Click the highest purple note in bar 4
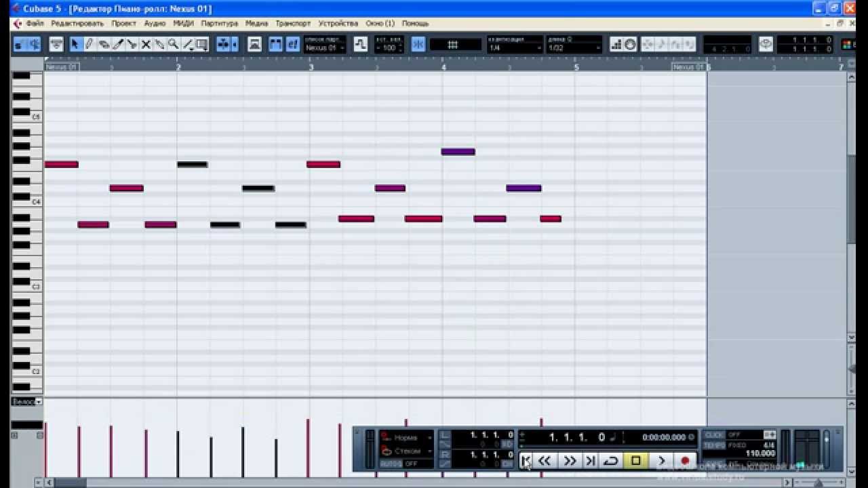868x488 pixels. (x=458, y=152)
